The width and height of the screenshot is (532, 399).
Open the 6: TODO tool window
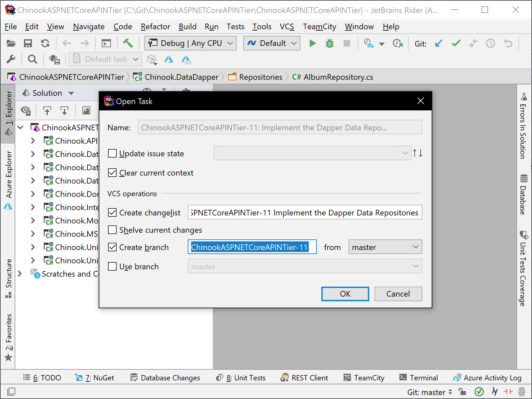42,378
